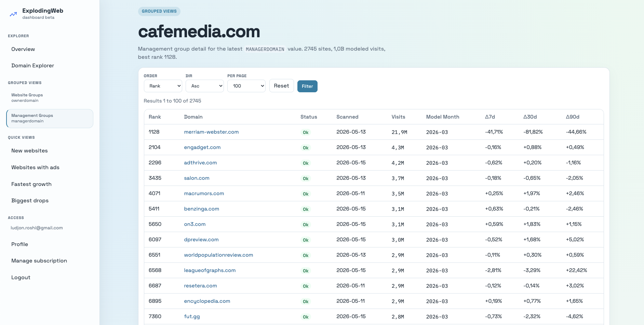Open macrumors.com domain link
Image resolution: width=644 pixels, height=325 pixels.
click(204, 193)
